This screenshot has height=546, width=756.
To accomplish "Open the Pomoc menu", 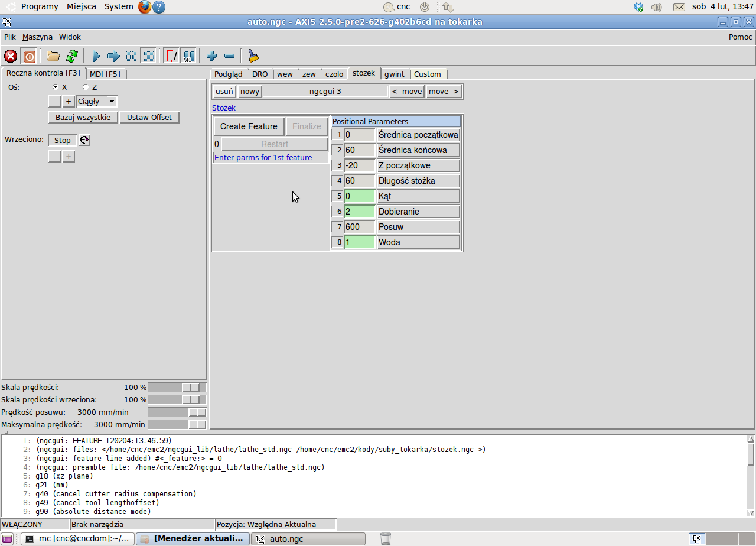I will [x=740, y=37].
